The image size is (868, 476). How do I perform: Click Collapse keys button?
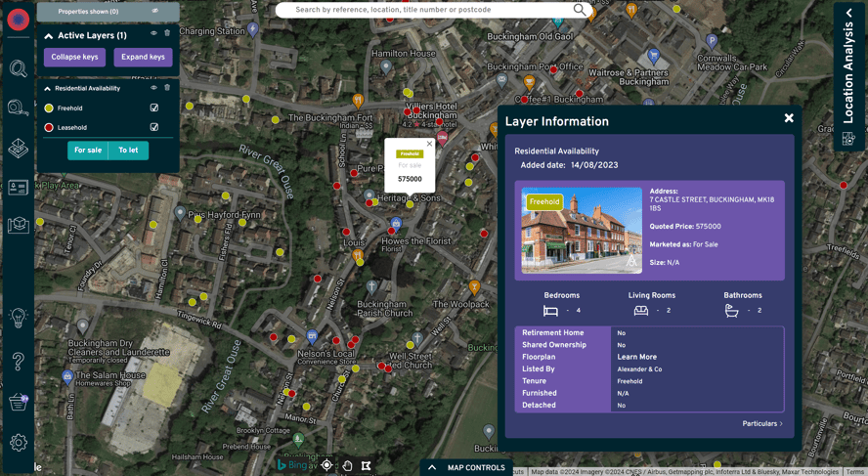(74, 57)
